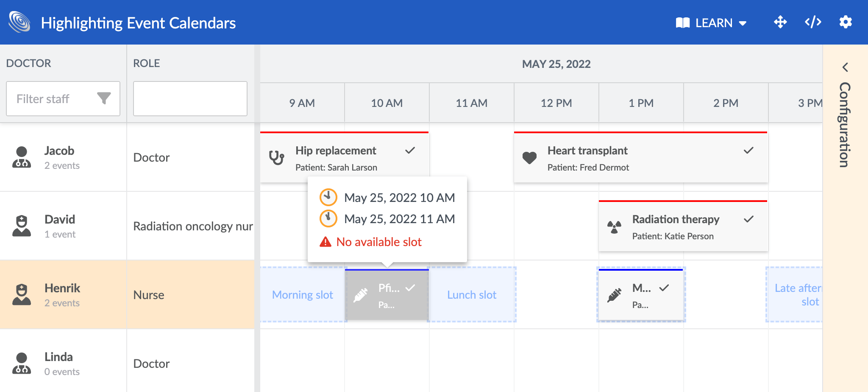Toggle the checkmark on Heart transplant event

(x=748, y=151)
